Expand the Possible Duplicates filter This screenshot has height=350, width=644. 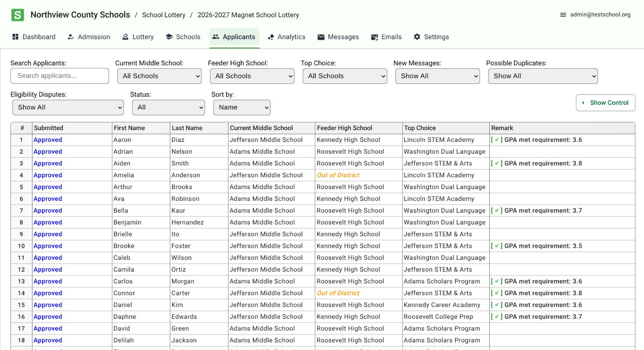pos(543,76)
